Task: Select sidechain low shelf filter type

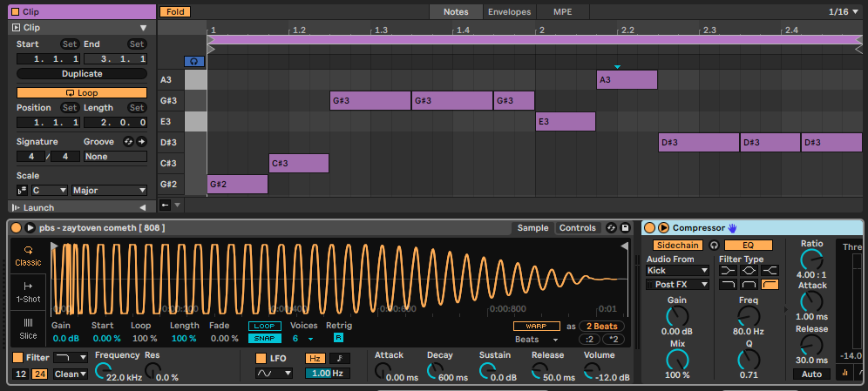Action: click(729, 271)
